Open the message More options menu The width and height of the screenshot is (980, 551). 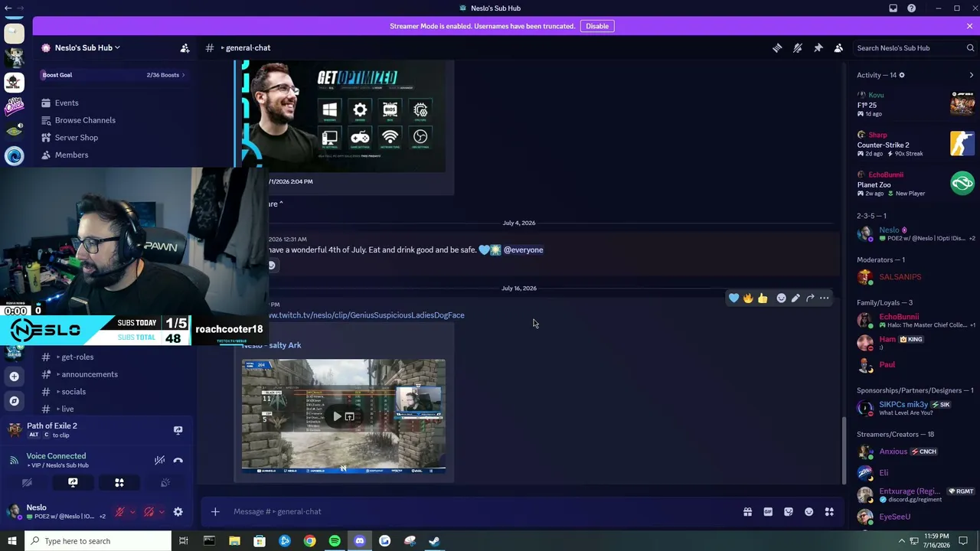pyautogui.click(x=825, y=298)
